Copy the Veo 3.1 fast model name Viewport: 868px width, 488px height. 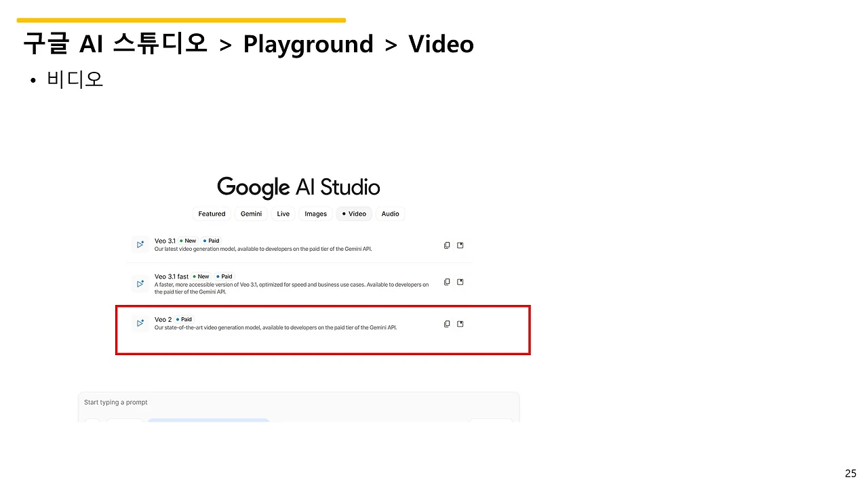[447, 282]
